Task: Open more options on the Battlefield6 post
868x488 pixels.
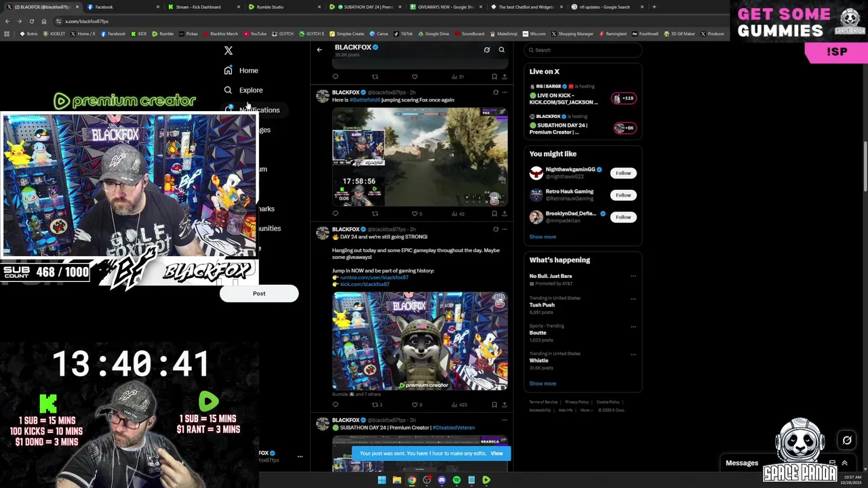Action: point(504,92)
